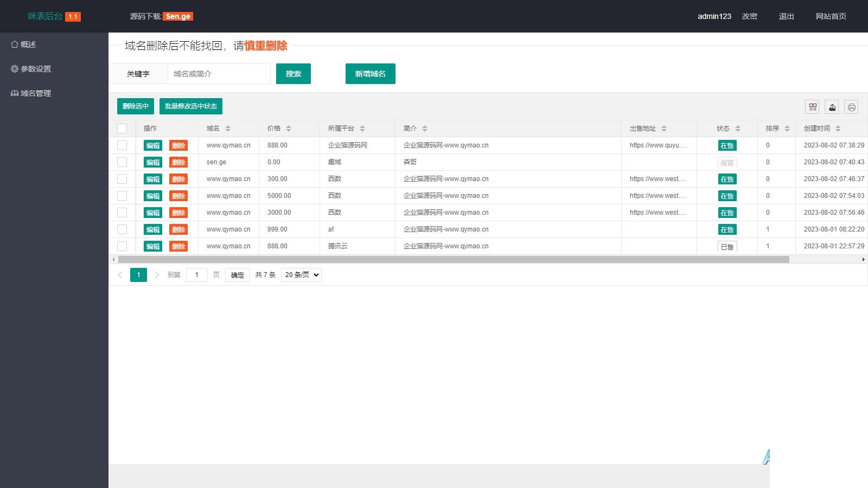This screenshot has height=488, width=868.
Task: Click the page number jump input
Action: (197, 275)
